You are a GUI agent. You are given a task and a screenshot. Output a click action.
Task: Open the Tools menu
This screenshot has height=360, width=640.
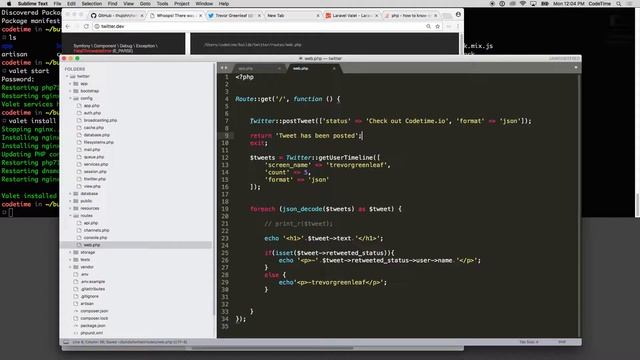coord(162,4)
